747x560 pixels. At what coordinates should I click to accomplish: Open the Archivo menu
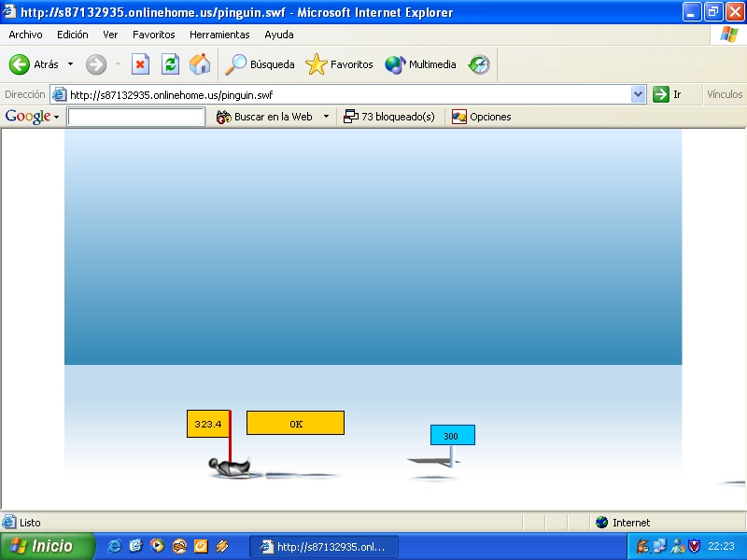26,35
